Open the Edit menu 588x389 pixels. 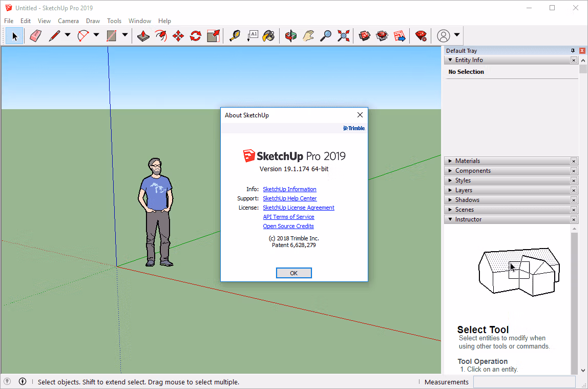tap(26, 21)
